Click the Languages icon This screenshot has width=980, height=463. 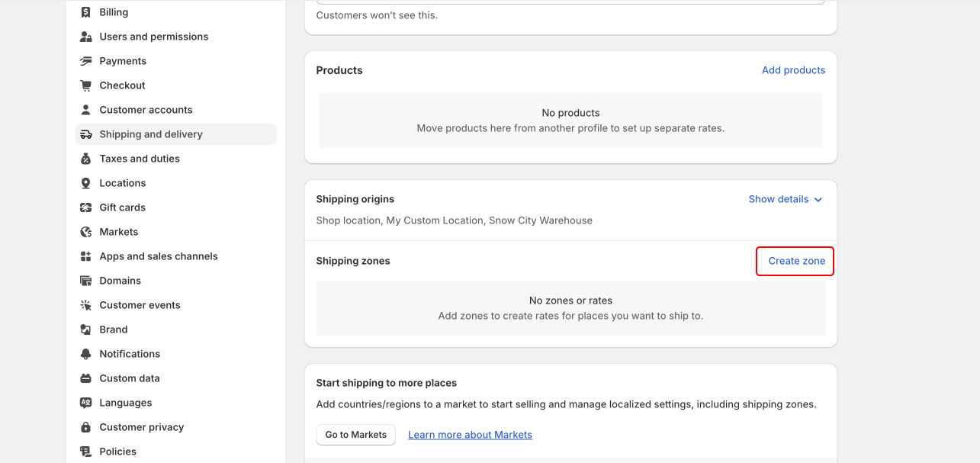[x=86, y=403]
